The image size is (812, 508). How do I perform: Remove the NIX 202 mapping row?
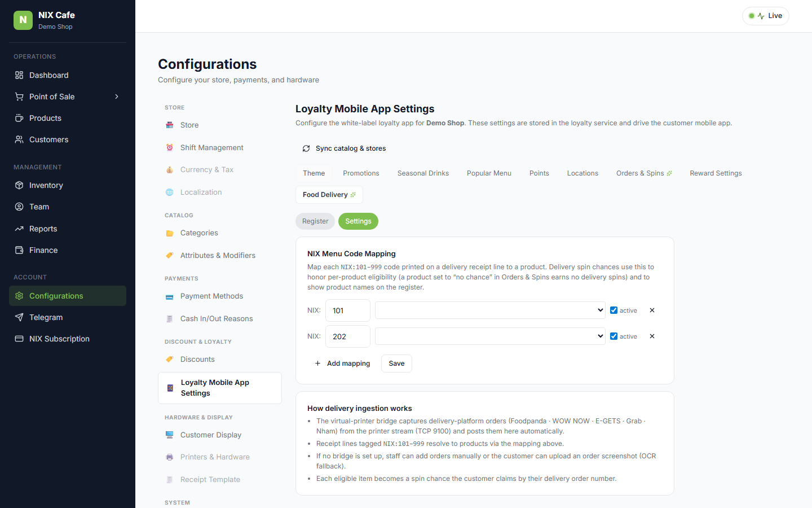(652, 336)
